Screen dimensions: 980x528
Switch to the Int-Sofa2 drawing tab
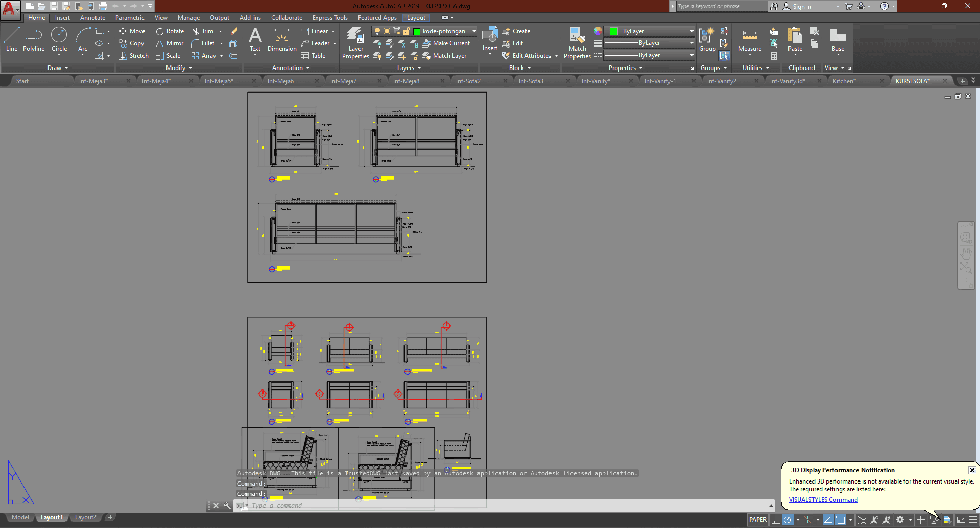point(468,81)
